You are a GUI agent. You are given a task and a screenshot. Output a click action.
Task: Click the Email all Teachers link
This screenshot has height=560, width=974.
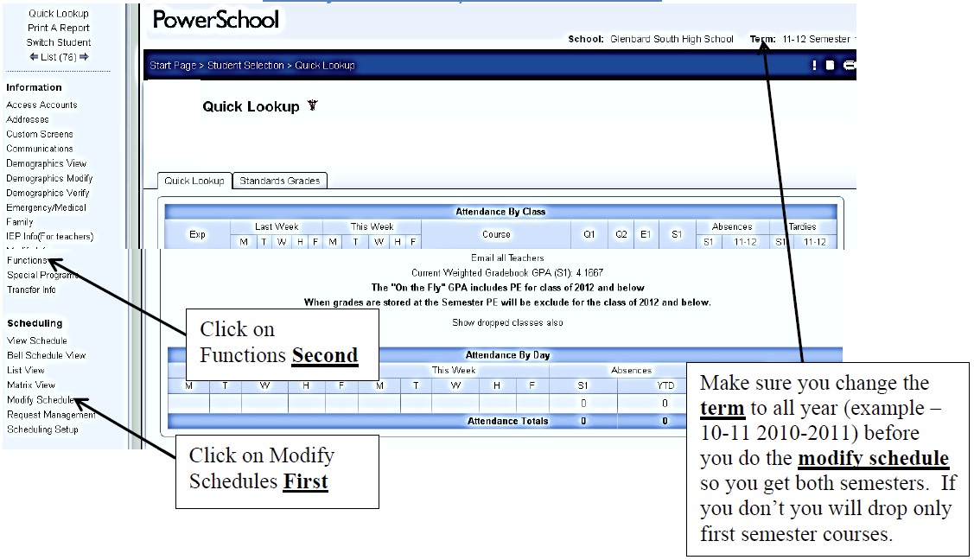coord(507,258)
